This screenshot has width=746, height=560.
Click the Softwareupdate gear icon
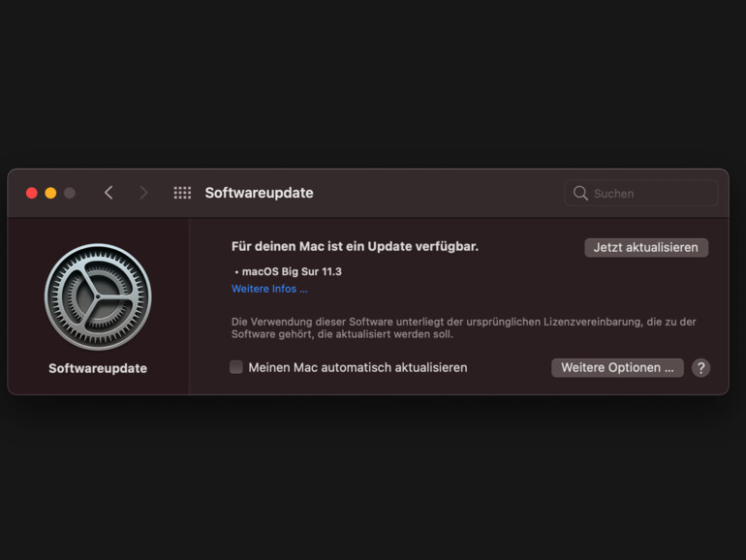pyautogui.click(x=98, y=296)
